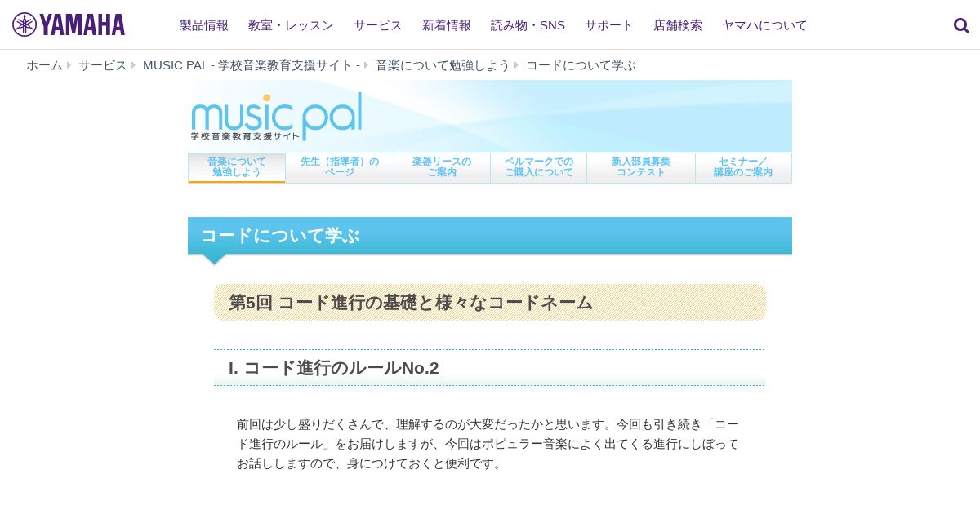Click the Yamaha logo
The image size is (980, 514).
point(69,24)
